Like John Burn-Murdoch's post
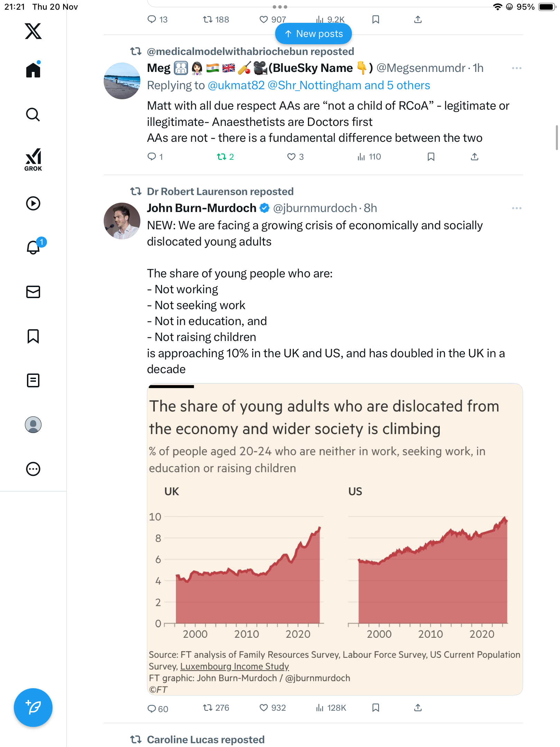Image resolution: width=560 pixels, height=747 pixels. click(x=264, y=708)
